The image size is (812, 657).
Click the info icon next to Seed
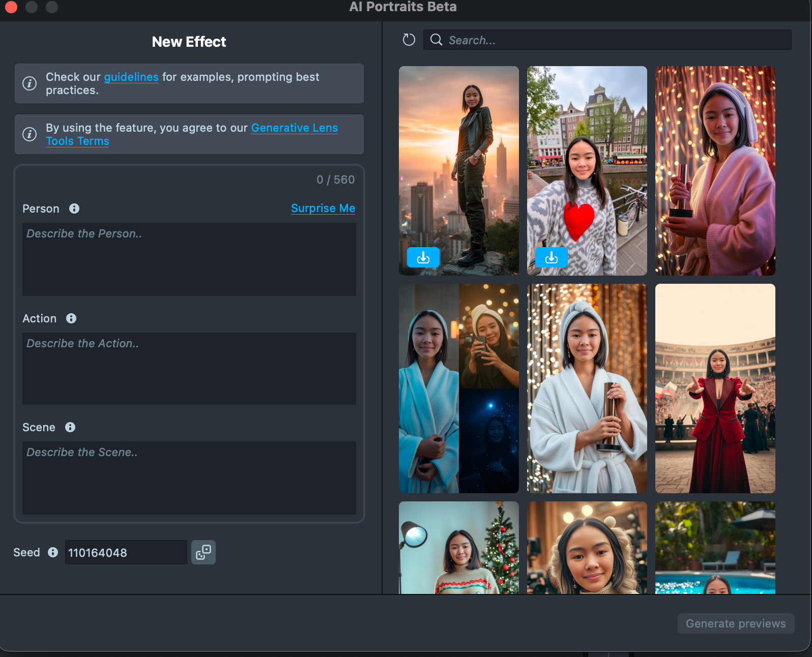click(53, 552)
